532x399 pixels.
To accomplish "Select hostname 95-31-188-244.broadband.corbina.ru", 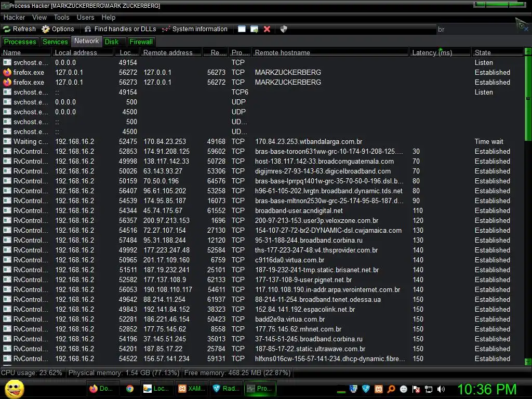I will click(309, 240).
